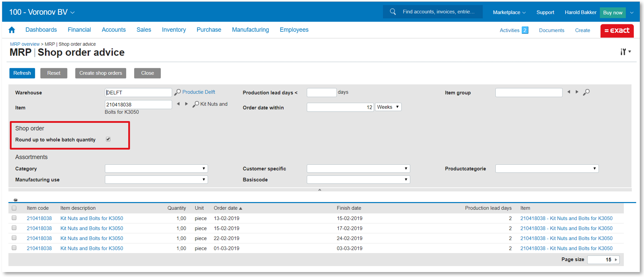Go to the home icon

coord(12,30)
